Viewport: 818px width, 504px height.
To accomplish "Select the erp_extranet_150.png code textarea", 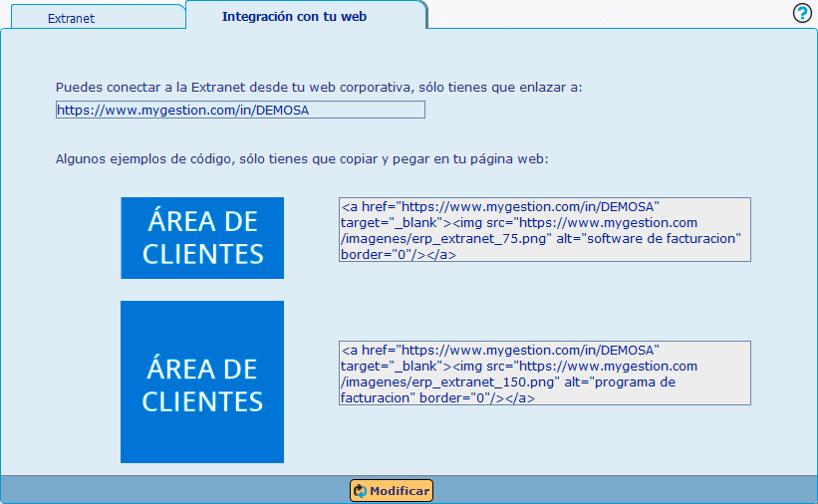I will pos(545,374).
